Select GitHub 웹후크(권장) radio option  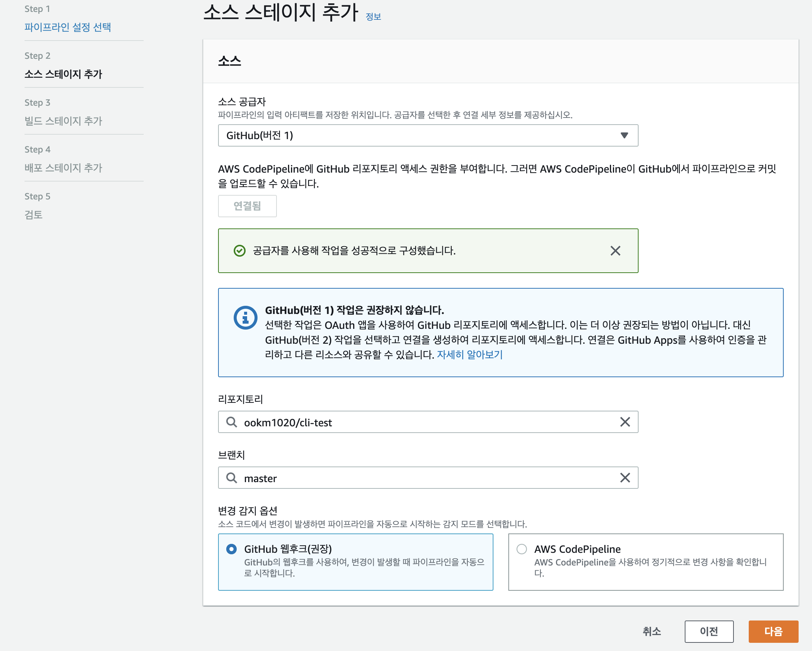231,549
